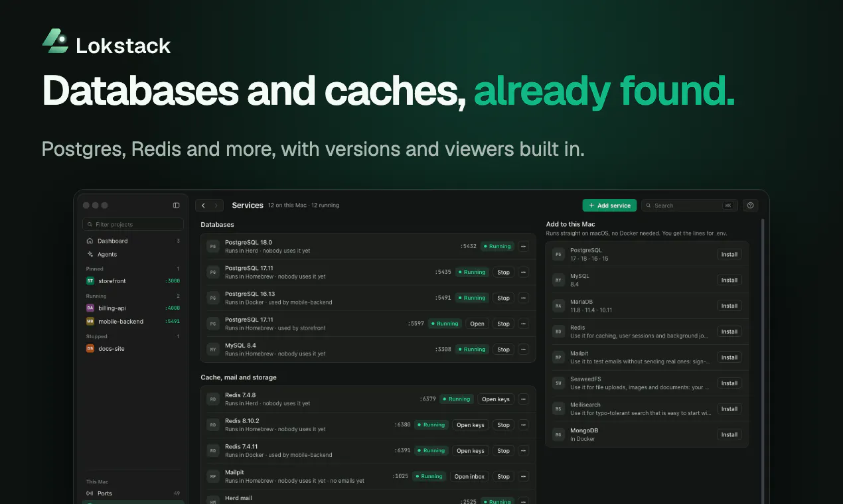Click the ST badge next to storefront
Image resolution: width=843 pixels, height=504 pixels.
pos(90,281)
